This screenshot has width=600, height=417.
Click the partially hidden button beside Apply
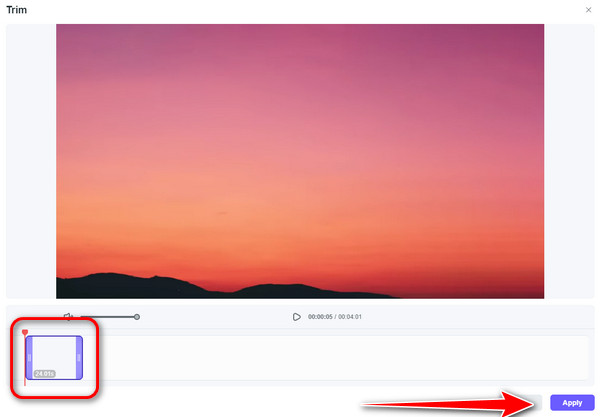(537, 403)
